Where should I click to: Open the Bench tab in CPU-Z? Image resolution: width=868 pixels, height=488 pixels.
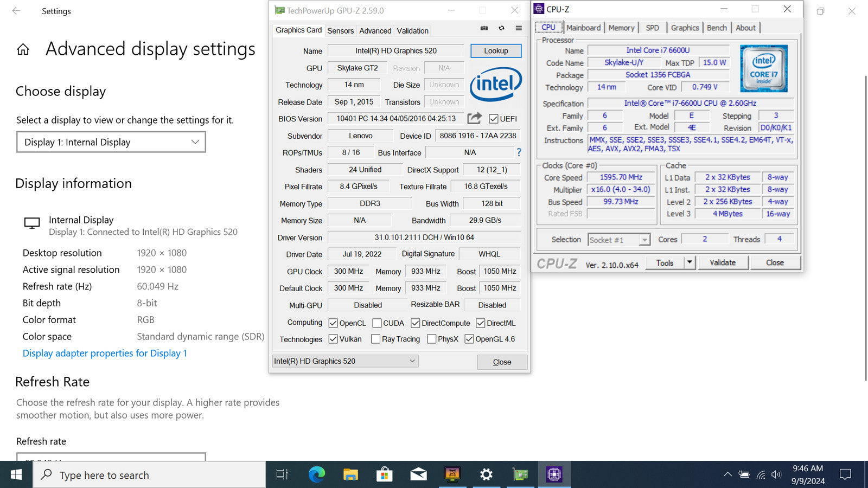(x=717, y=28)
